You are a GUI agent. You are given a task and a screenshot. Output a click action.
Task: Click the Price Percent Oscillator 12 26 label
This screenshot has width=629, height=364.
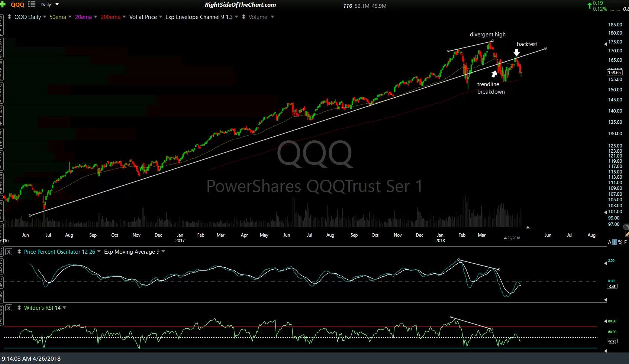click(x=59, y=251)
